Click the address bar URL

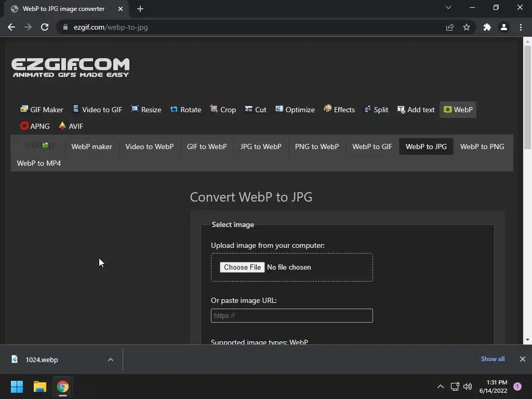111,27
